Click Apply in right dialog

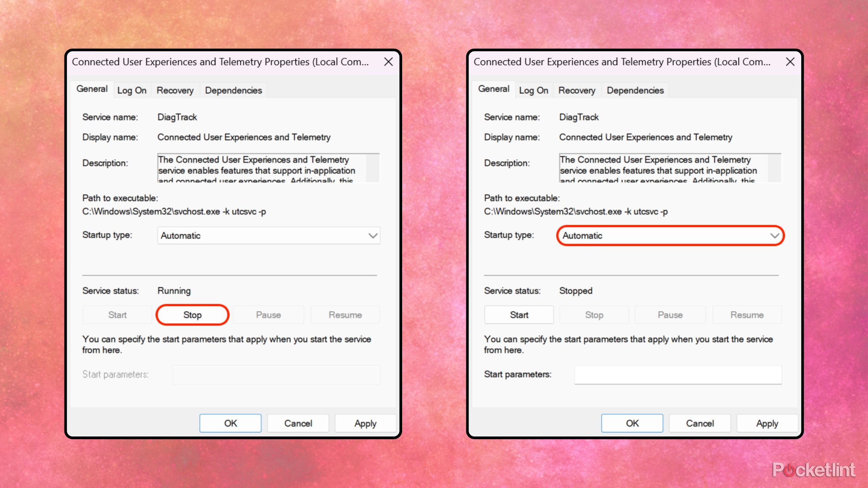pyautogui.click(x=767, y=423)
